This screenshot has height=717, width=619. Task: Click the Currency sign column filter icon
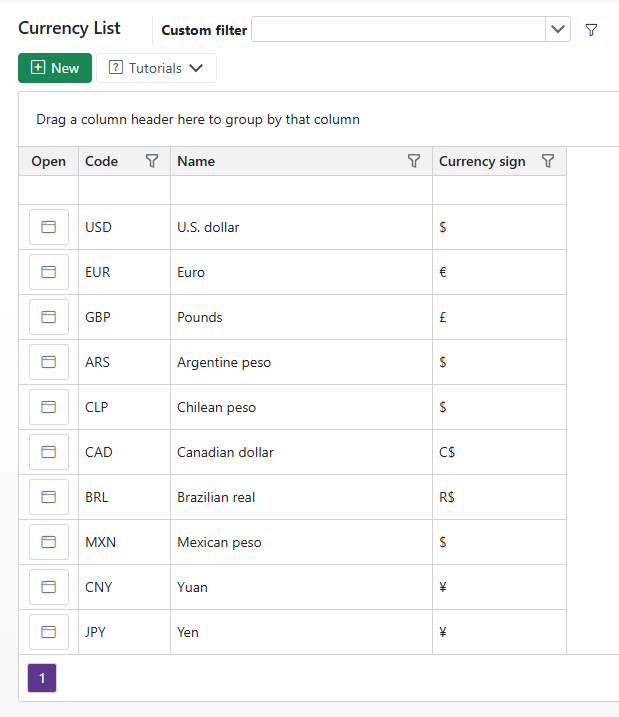pyautogui.click(x=548, y=161)
